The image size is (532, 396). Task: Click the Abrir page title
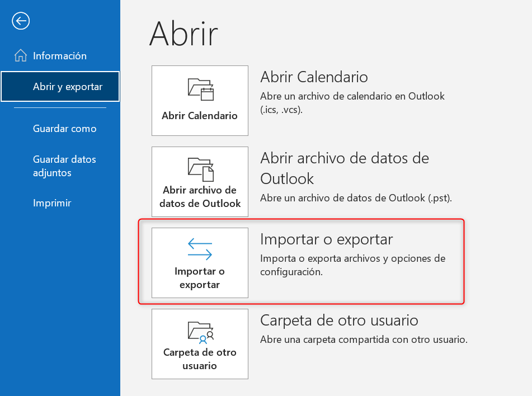coord(183,34)
